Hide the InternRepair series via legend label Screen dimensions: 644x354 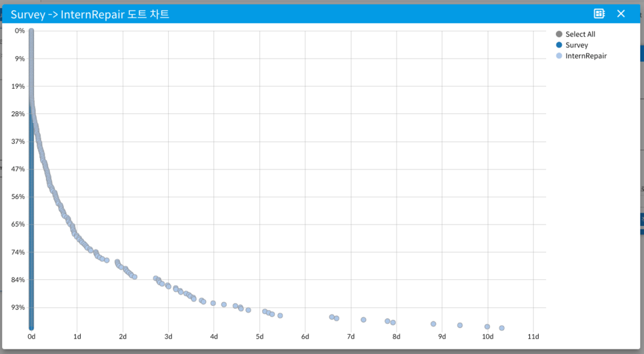[585, 56]
